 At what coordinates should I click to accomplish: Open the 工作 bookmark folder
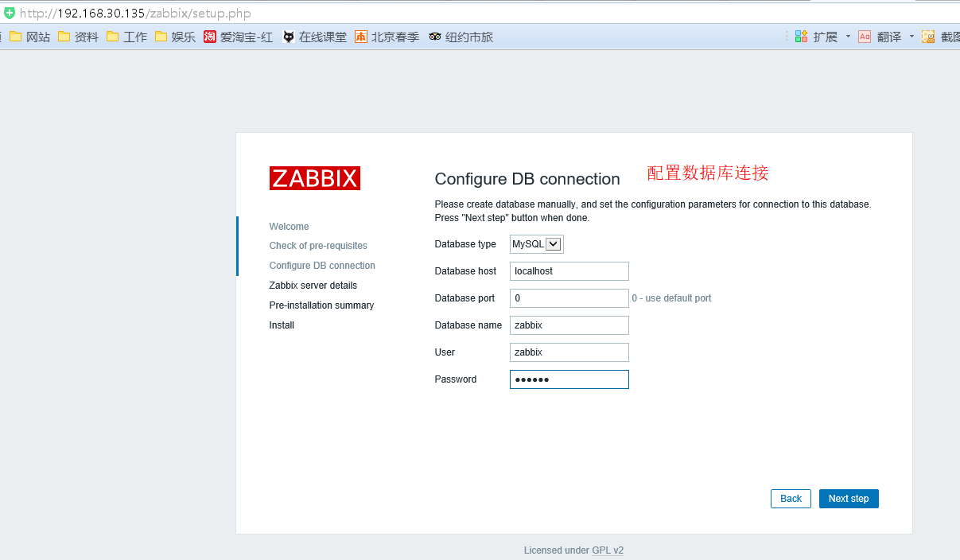[127, 37]
